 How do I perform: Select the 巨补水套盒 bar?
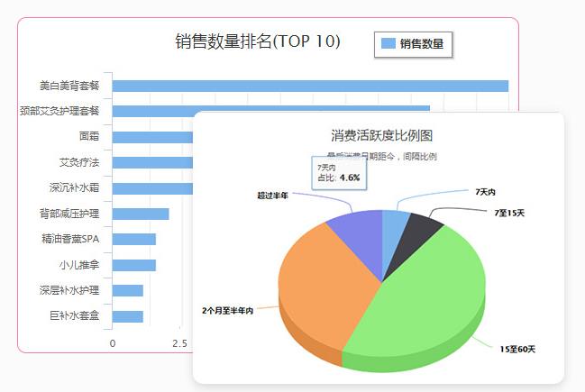[128, 316]
